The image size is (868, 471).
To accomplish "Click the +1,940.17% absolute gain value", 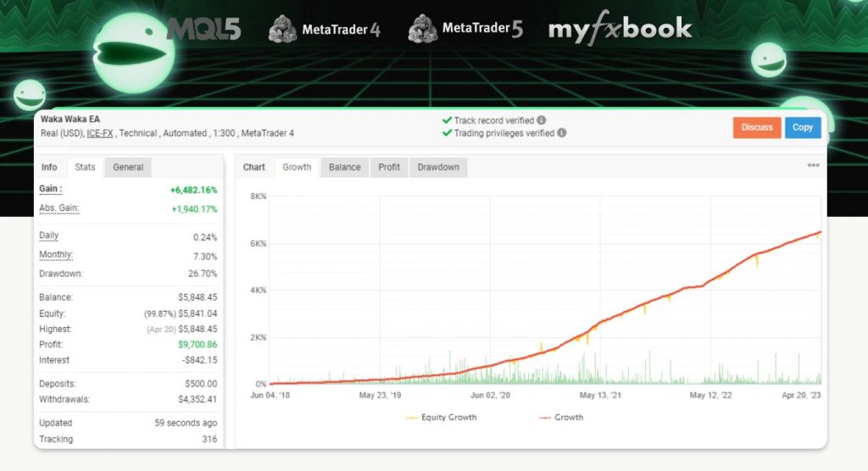I will click(x=194, y=209).
